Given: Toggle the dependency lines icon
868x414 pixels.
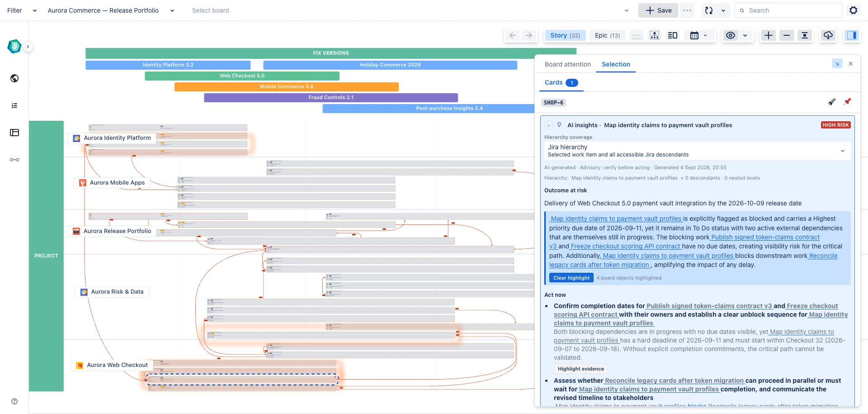Looking at the screenshot, I should pos(637,35).
